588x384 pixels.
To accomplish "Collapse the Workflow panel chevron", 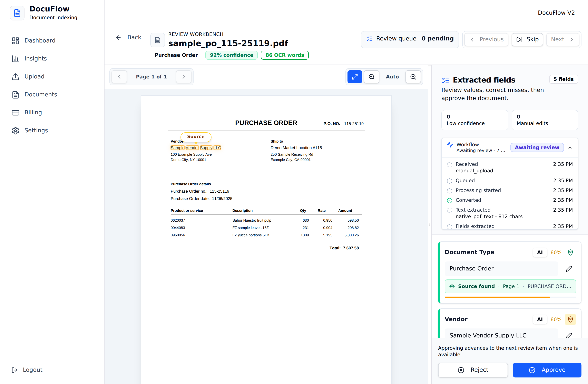I will (570, 147).
